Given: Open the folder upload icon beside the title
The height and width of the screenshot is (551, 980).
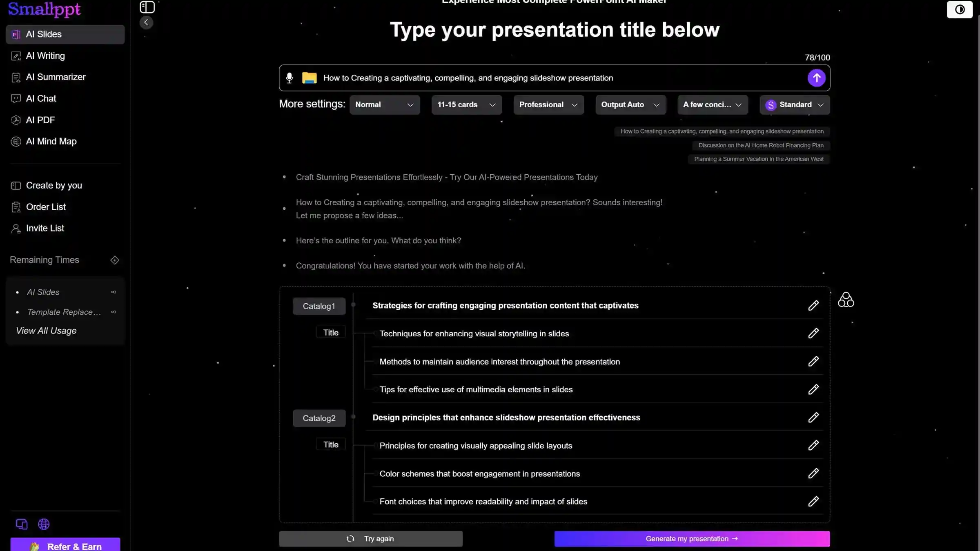Looking at the screenshot, I should click(x=309, y=78).
